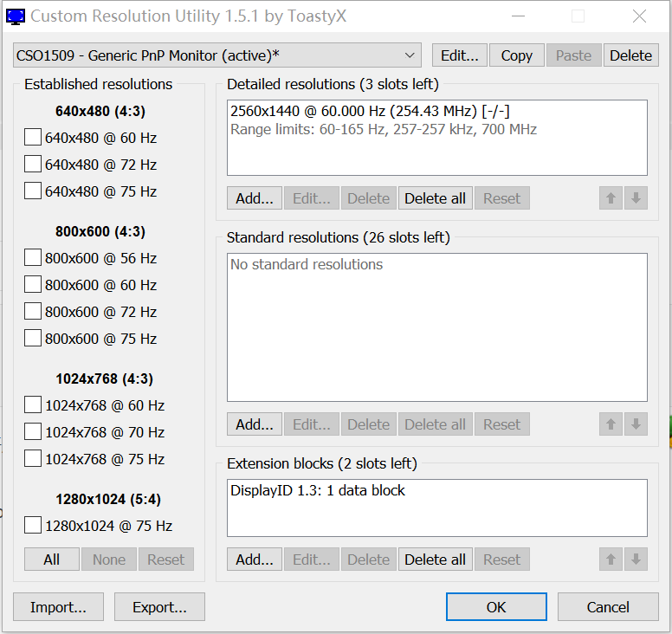This screenshot has height=634, width=672.
Task: Click Delete all under Extension blocks
Action: 435,560
